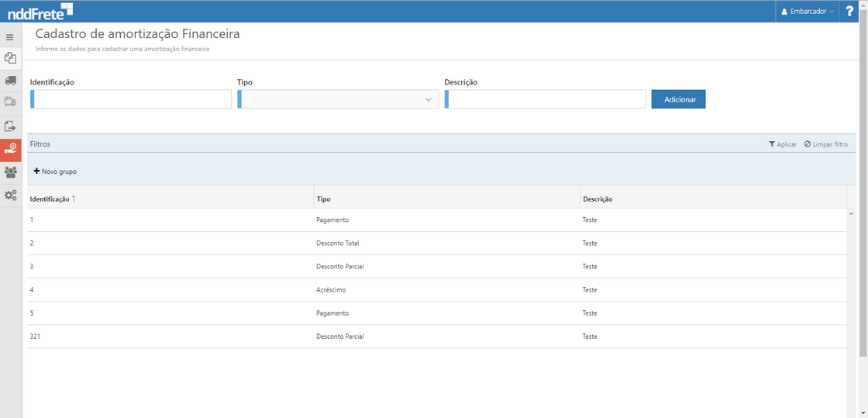
Task: Click the Descrição column header
Action: point(598,199)
